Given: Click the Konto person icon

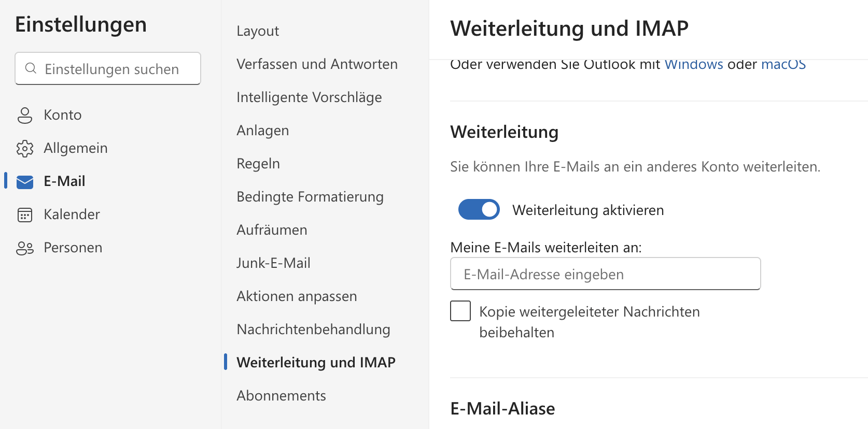Looking at the screenshot, I should pos(25,115).
